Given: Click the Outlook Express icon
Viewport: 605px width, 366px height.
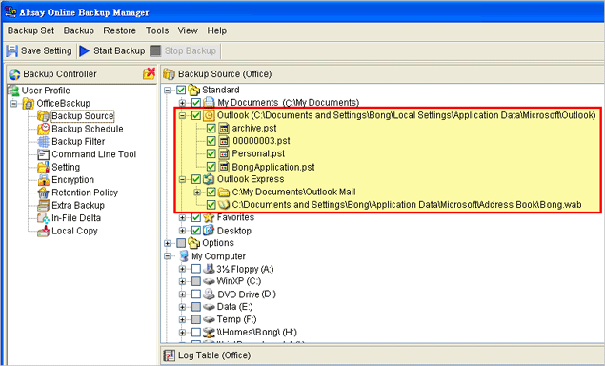Looking at the screenshot, I should (x=208, y=179).
